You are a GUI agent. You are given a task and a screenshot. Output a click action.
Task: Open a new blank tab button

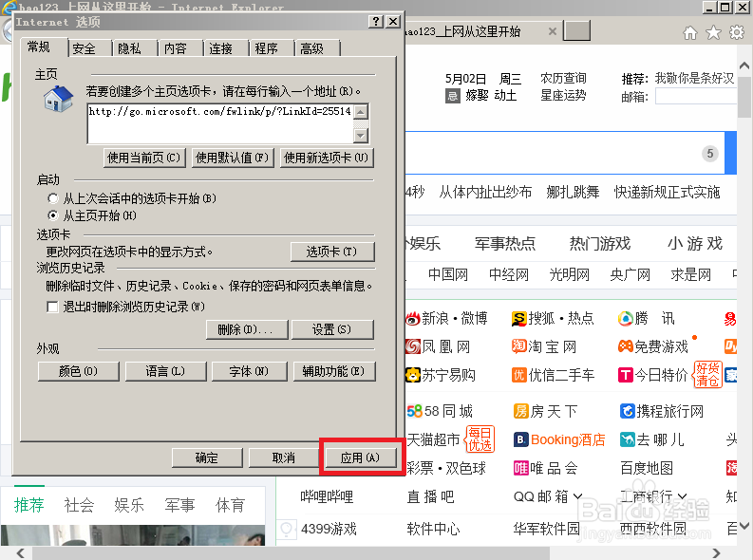pos(576,31)
